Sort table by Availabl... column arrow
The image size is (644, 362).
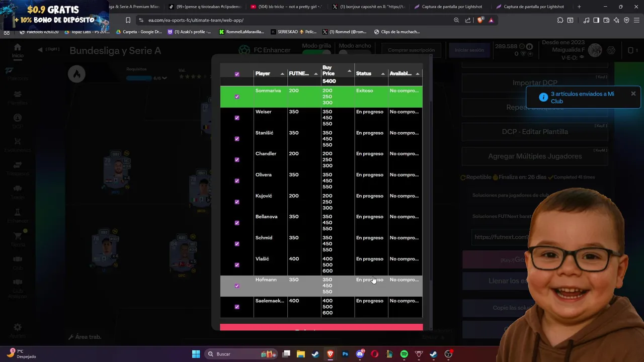pos(417,74)
